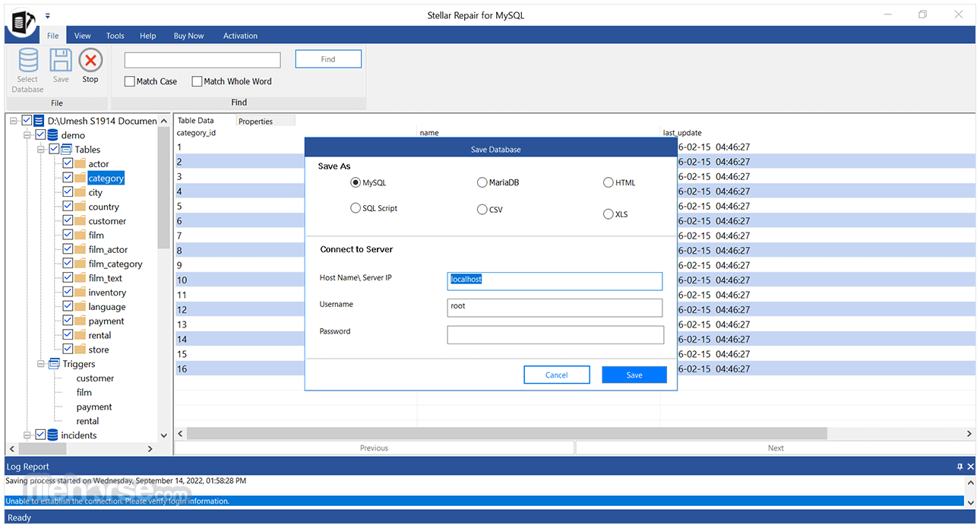This screenshot has height=528, width=980.
Task: Pin the Log Report panel
Action: click(x=959, y=466)
